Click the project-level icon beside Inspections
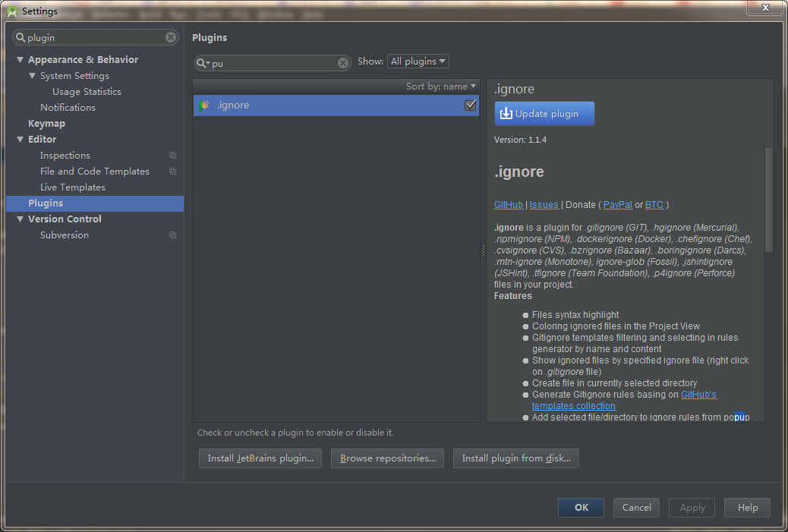The image size is (788, 532). [x=172, y=156]
